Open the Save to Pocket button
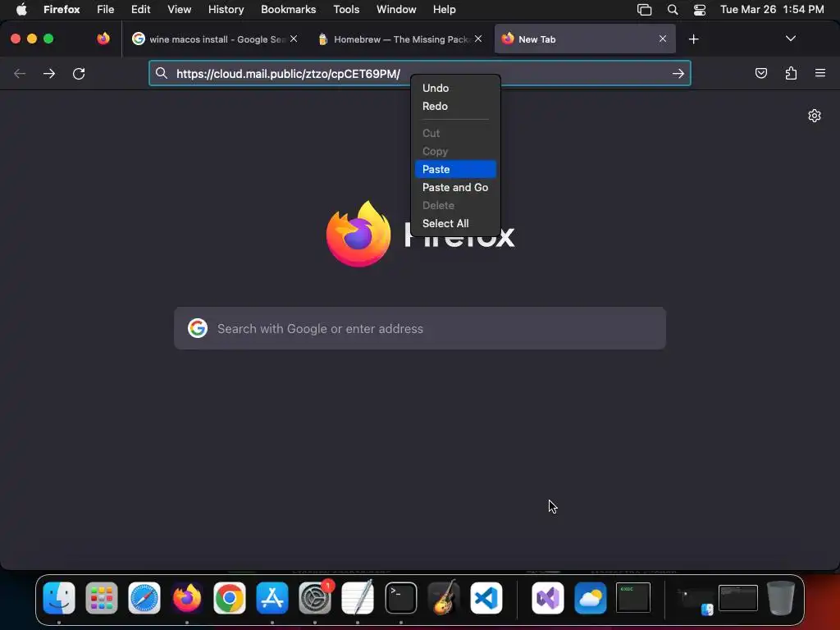The width and height of the screenshot is (840, 630). point(760,73)
